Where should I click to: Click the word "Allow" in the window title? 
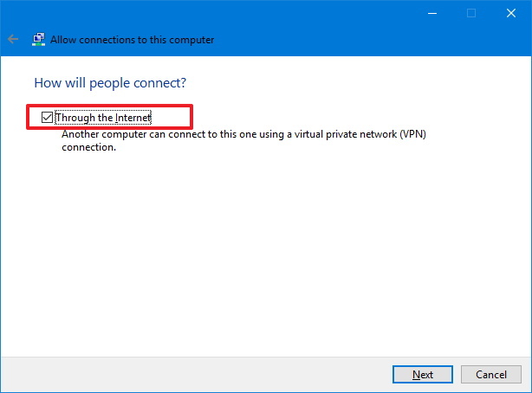[x=63, y=40]
